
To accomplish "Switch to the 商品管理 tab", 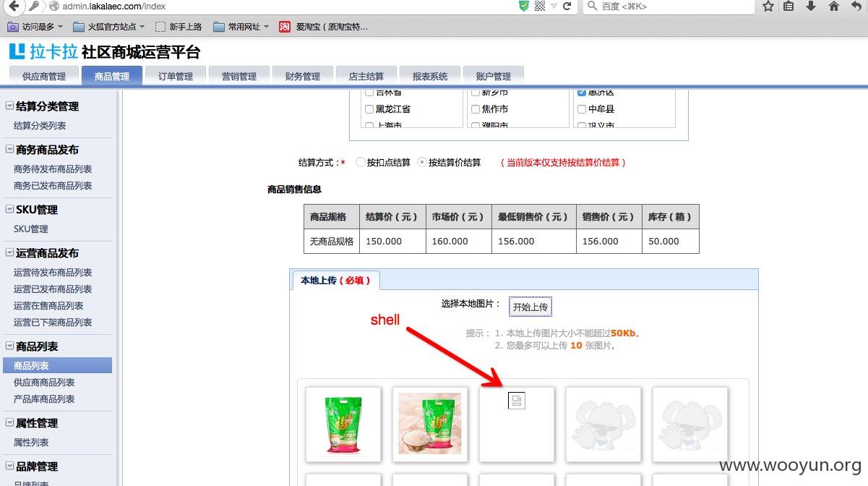I will click(111, 75).
